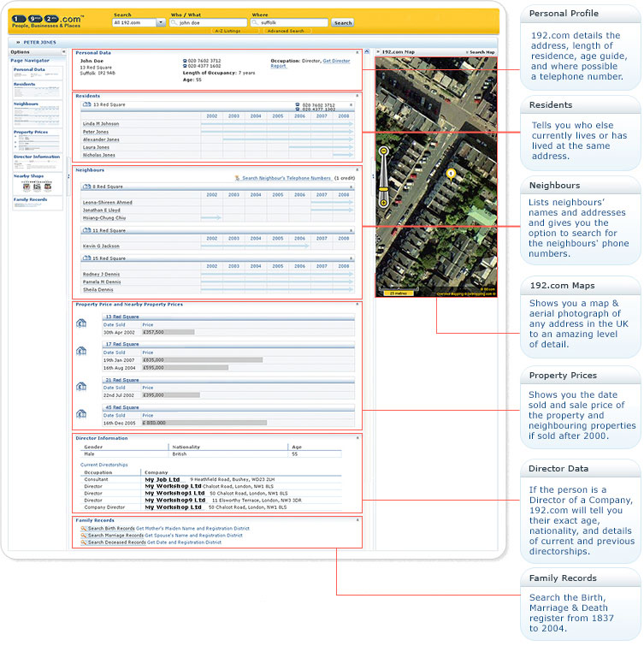Open the Get Director Report link
This screenshot has height=646, width=644.
click(310, 63)
